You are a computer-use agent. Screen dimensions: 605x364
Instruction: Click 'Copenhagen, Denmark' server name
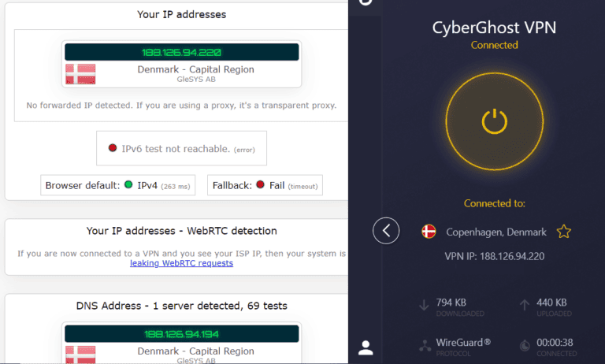(x=496, y=232)
